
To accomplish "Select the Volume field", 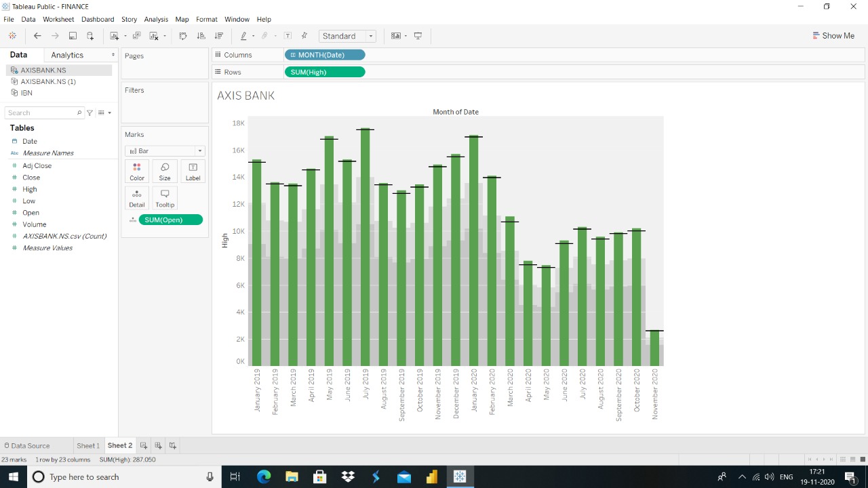I will pyautogui.click(x=35, y=224).
